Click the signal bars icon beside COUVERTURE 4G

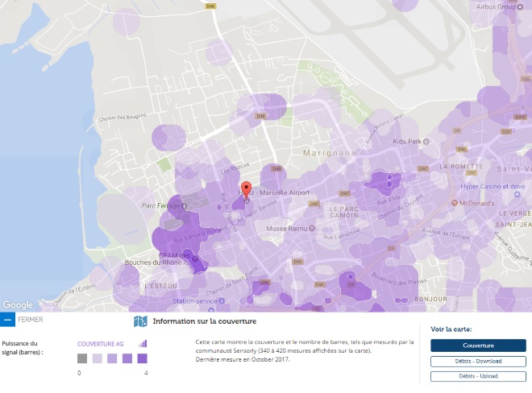point(143,344)
